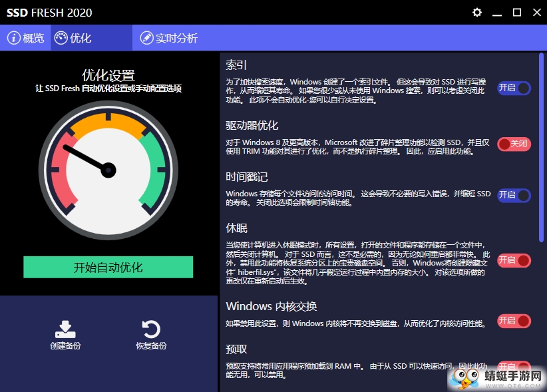Click the vertical scrollbar in settings list
This screenshot has height=392, width=547.
pyautogui.click(x=541, y=147)
